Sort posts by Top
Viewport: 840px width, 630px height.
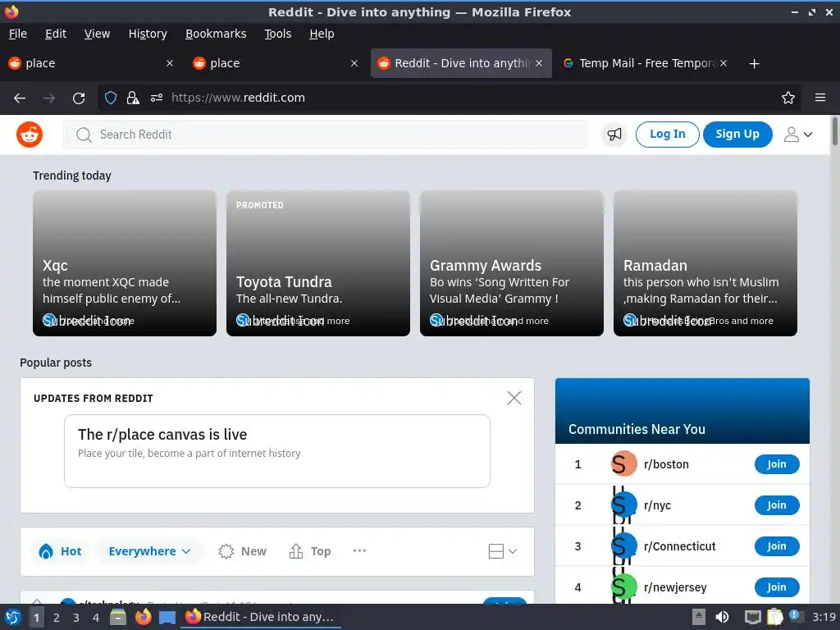point(310,551)
